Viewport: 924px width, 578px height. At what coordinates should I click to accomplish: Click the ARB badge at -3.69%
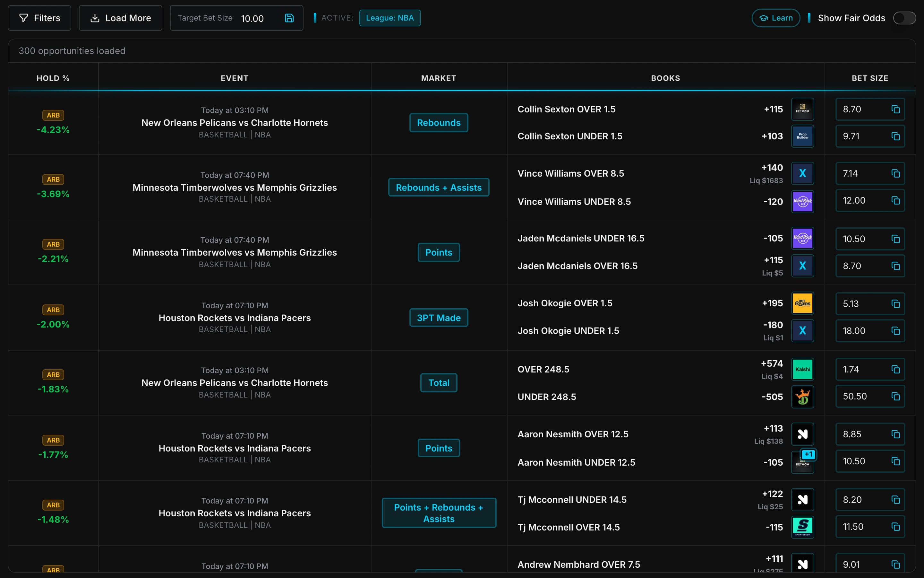click(53, 179)
